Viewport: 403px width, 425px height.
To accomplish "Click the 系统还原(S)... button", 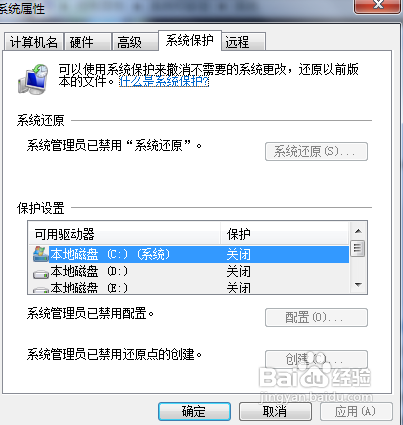I will point(316,152).
